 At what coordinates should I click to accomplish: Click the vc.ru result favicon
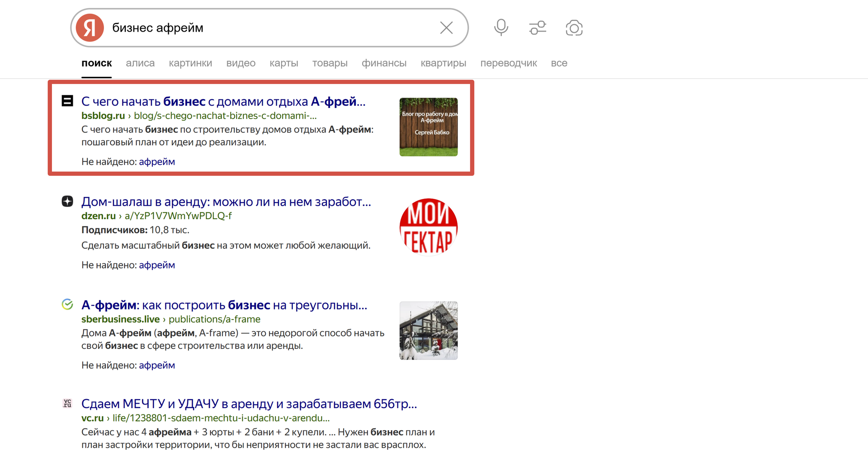click(67, 403)
